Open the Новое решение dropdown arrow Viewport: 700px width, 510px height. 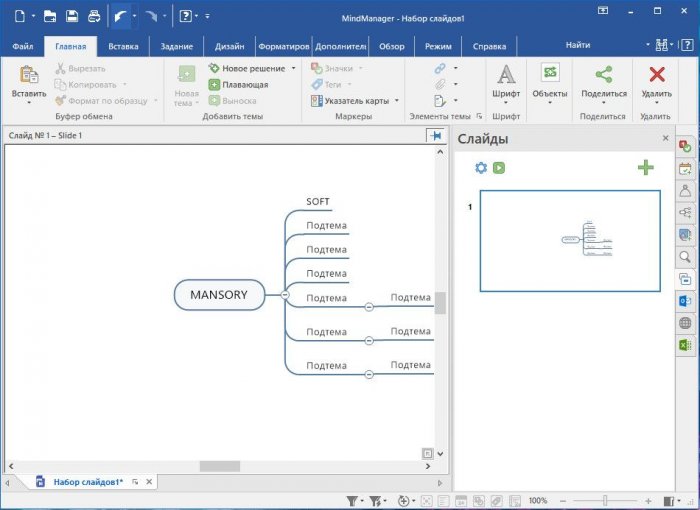coord(294,68)
